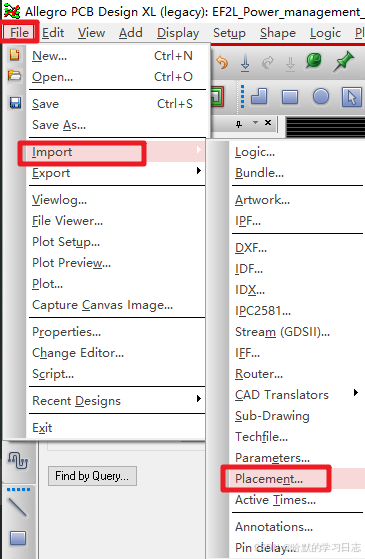
Task: Click the greyed-out Redo icon
Action: [x=268, y=63]
